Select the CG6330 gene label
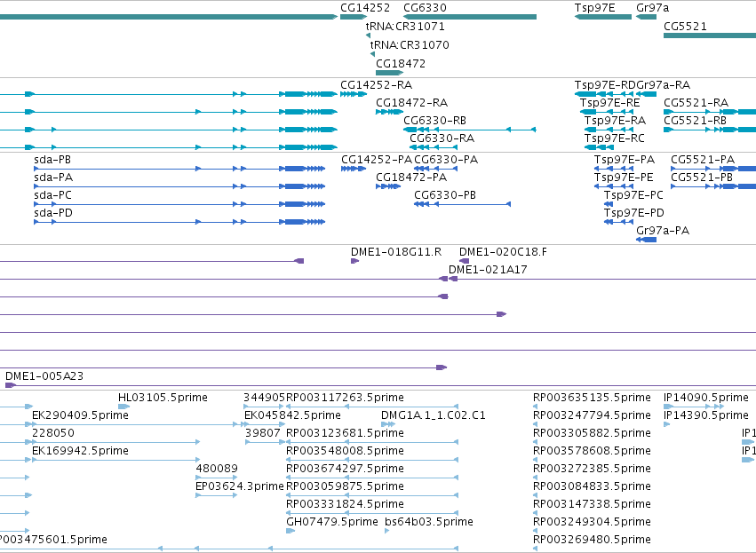Screen dimensions: 756x553 tap(425, 8)
